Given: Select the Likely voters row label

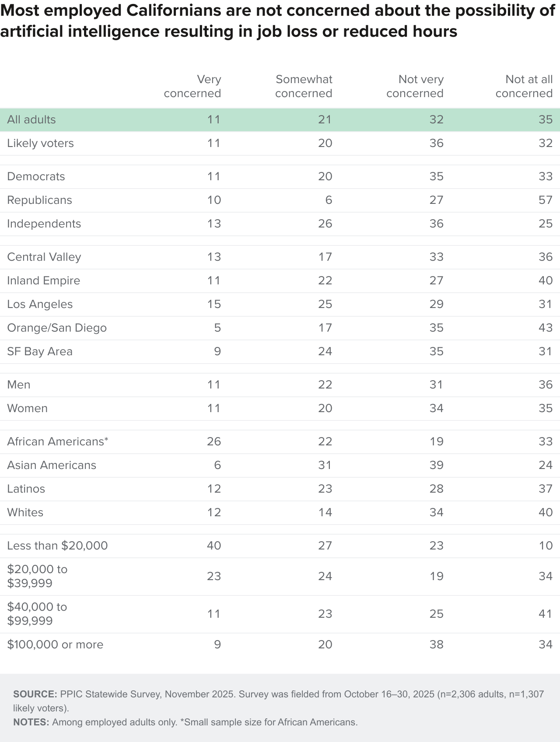Looking at the screenshot, I should (40, 143).
